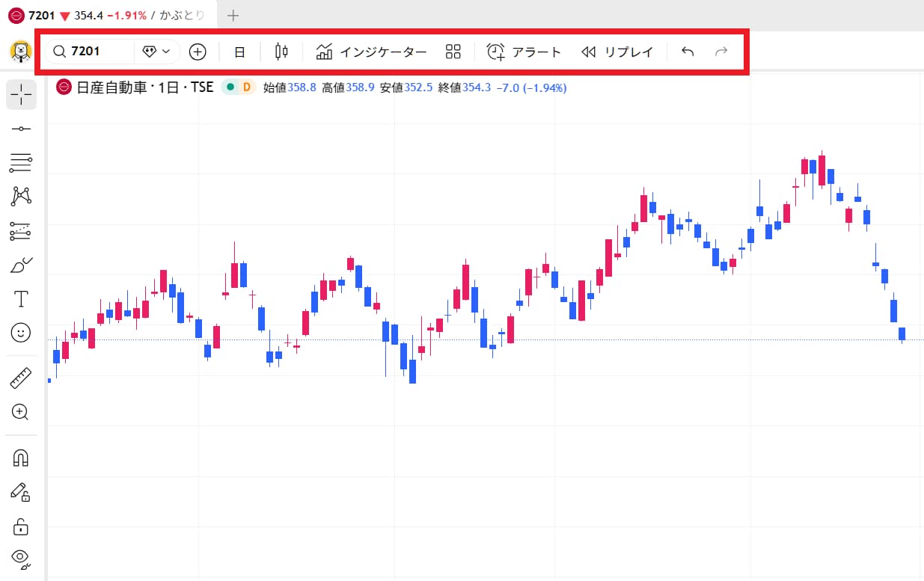Viewport: 924px width, 581px height.
Task: Open the インジケーター indicators panel
Action: 371,52
